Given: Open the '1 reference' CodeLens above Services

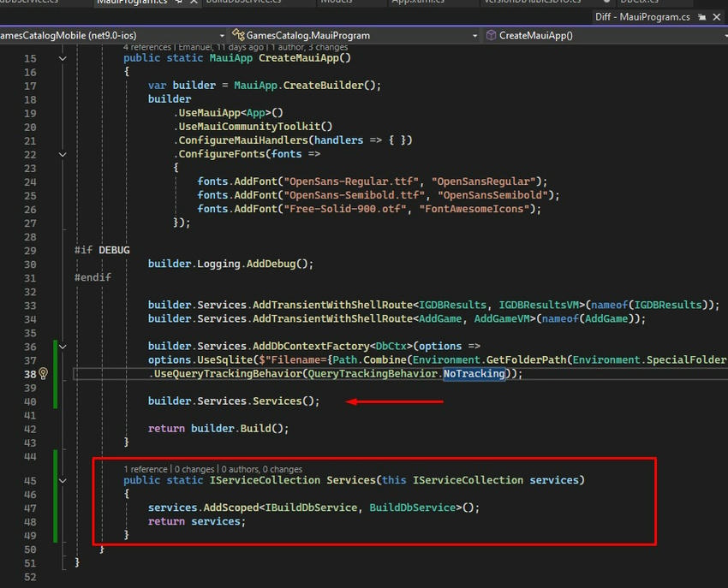Looking at the screenshot, I should click(146, 469).
